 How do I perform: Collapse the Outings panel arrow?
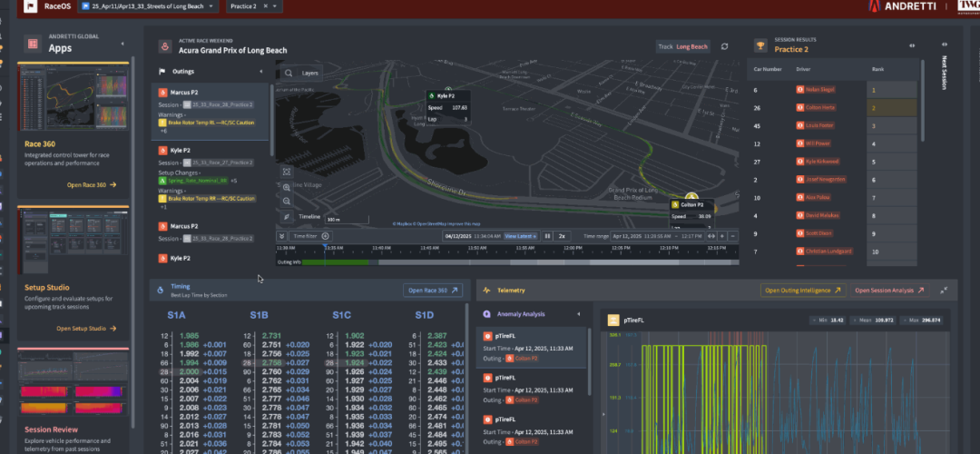261,72
